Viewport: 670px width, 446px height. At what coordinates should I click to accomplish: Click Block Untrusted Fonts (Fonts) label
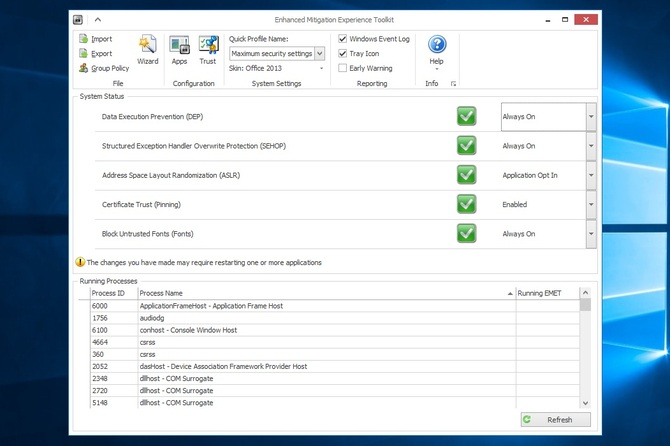pyautogui.click(x=147, y=234)
